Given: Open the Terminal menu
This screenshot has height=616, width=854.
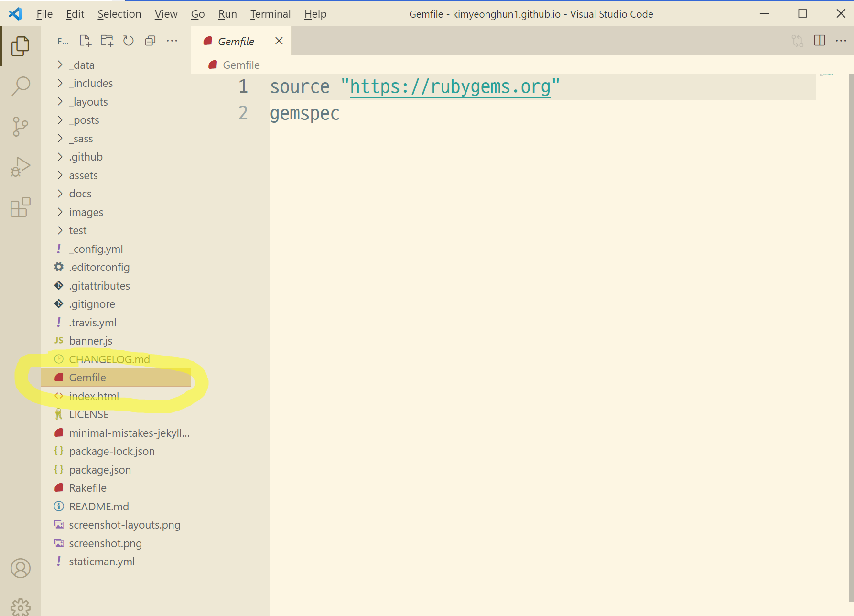Looking at the screenshot, I should pos(270,14).
